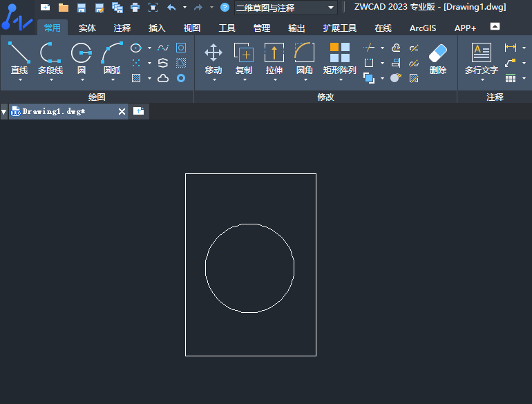Click the New file icon in quick access
Viewport: 532px width, 404px height.
coord(45,7)
